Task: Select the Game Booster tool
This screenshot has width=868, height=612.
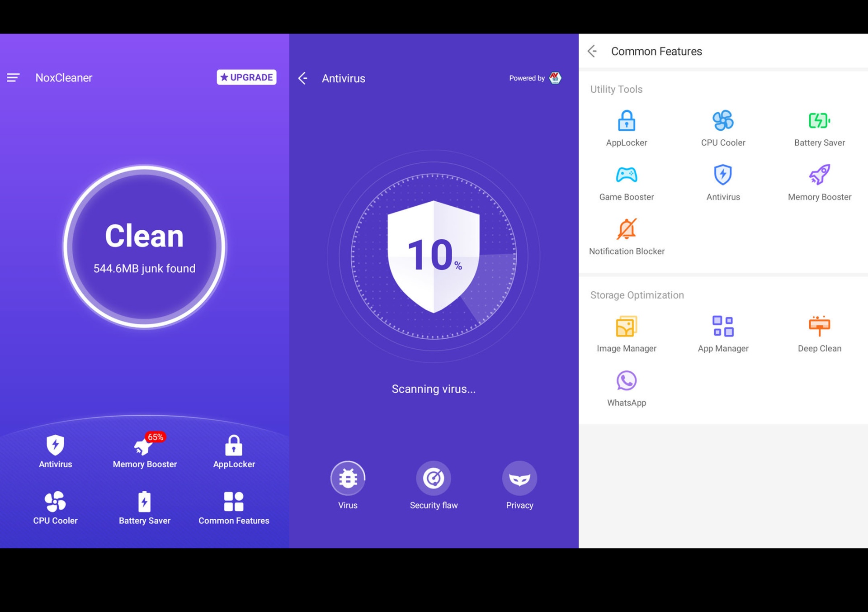Action: click(625, 182)
